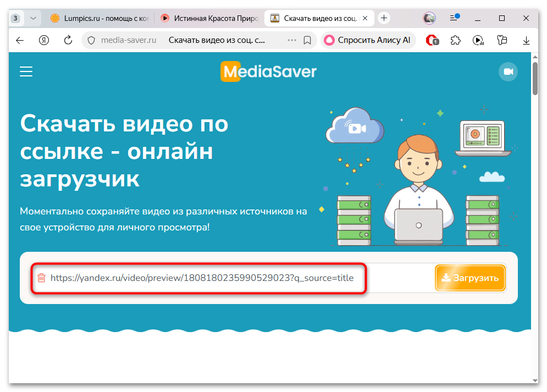Open the collections sidebar icon
This screenshot has height=392, width=547.
(502, 41)
